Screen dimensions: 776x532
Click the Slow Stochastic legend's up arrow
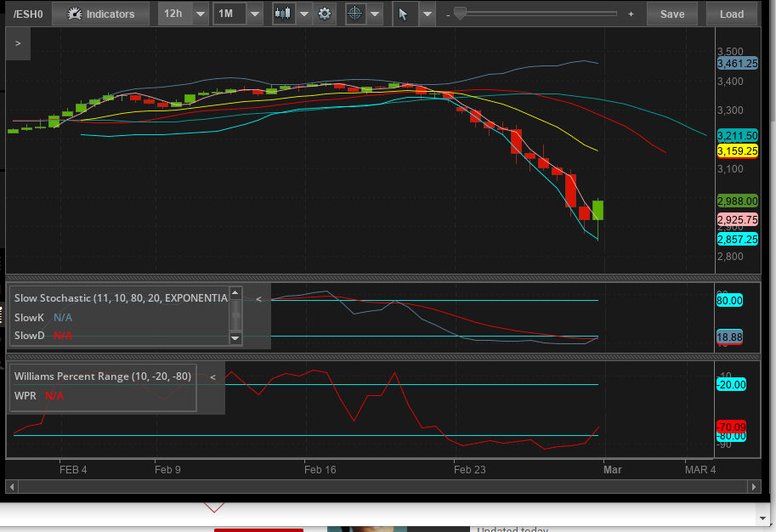(x=235, y=293)
